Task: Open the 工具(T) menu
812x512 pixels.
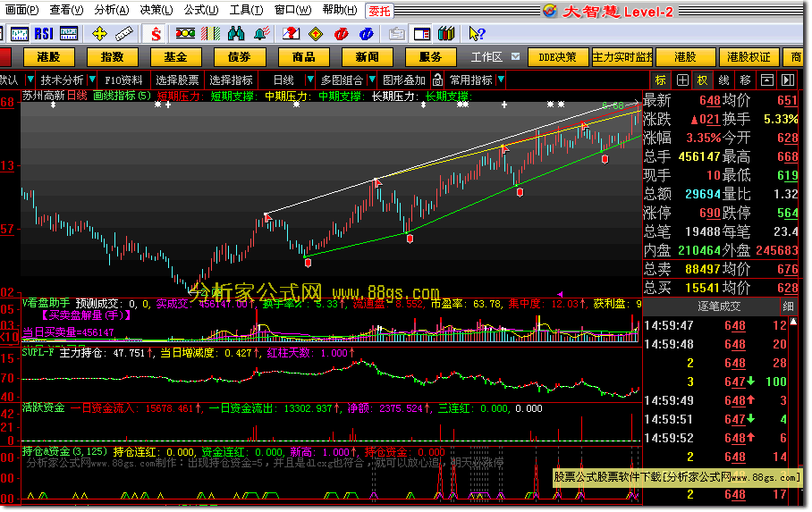Action: coord(246,10)
